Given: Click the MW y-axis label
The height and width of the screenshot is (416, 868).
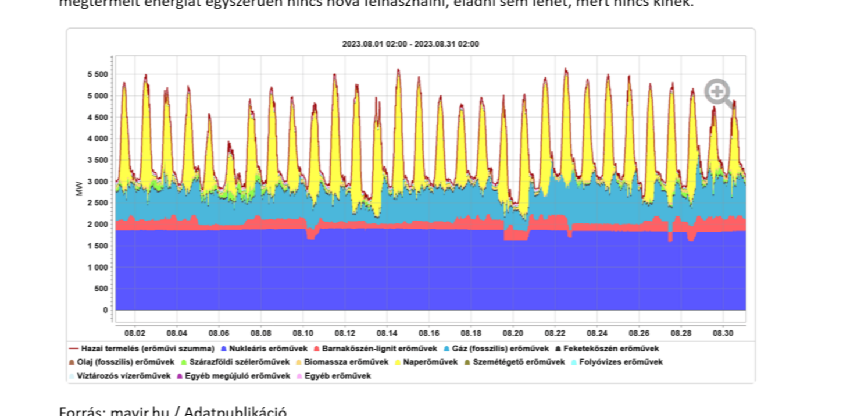Looking at the screenshot, I should [x=79, y=188].
